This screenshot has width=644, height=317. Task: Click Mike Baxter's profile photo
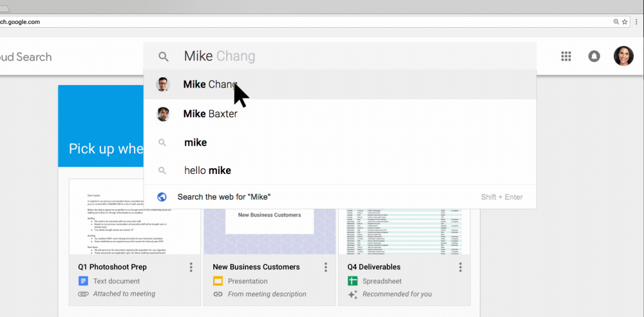click(x=163, y=114)
